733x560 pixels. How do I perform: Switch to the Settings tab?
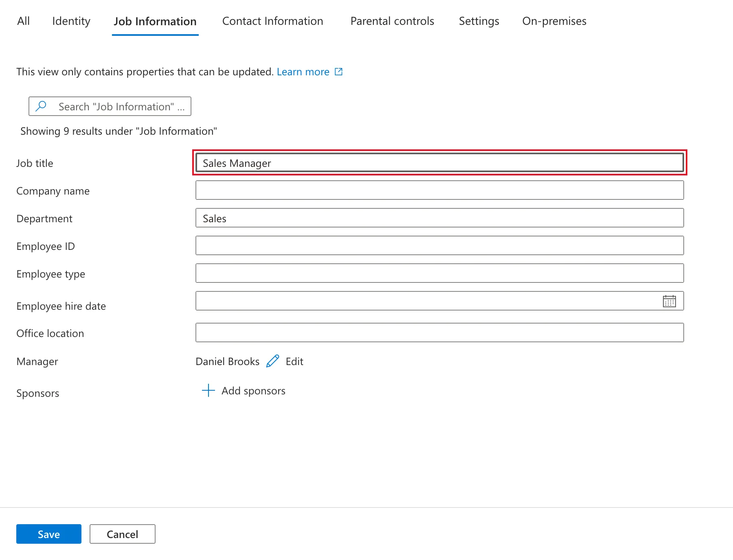(x=479, y=21)
